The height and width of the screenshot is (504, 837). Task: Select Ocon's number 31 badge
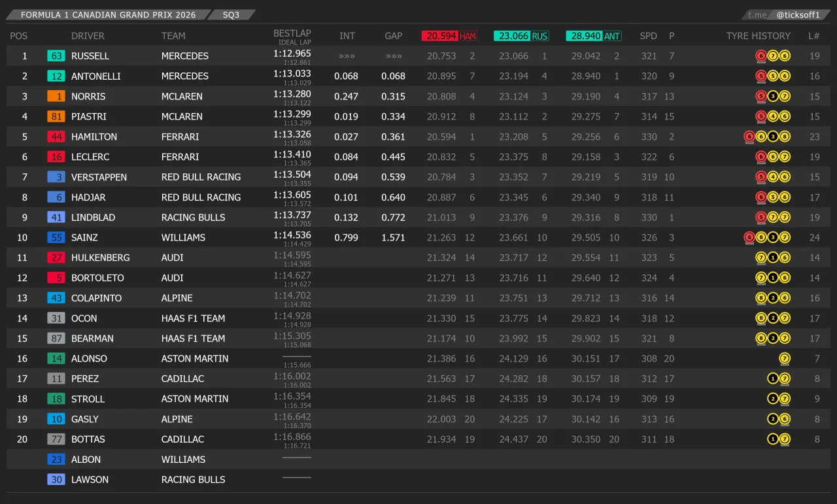(56, 318)
